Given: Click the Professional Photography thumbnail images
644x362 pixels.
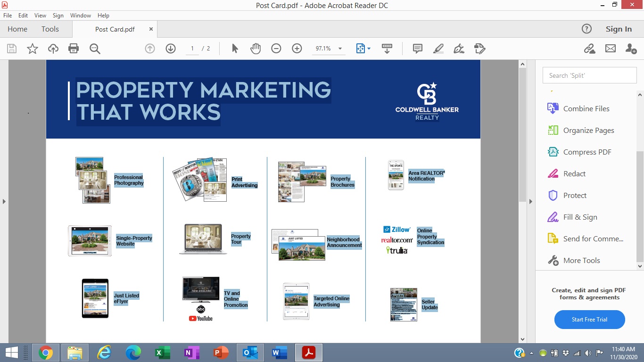Looking at the screenshot, I should point(93,180).
